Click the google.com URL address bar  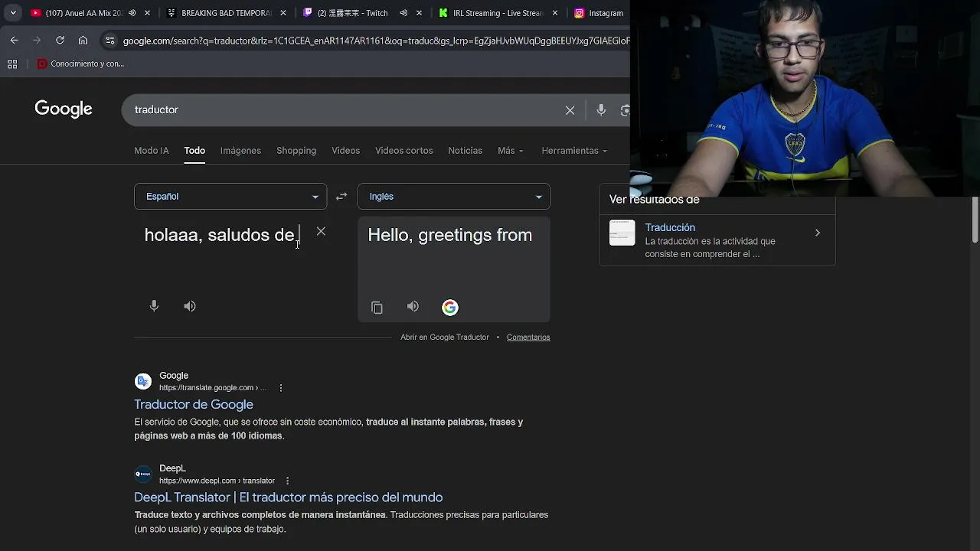[375, 41]
